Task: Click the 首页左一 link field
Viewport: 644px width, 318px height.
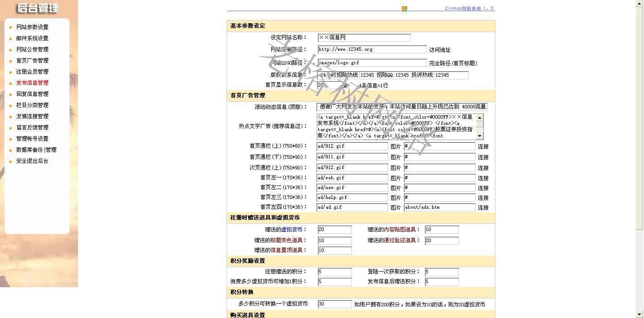Action: 440,178
